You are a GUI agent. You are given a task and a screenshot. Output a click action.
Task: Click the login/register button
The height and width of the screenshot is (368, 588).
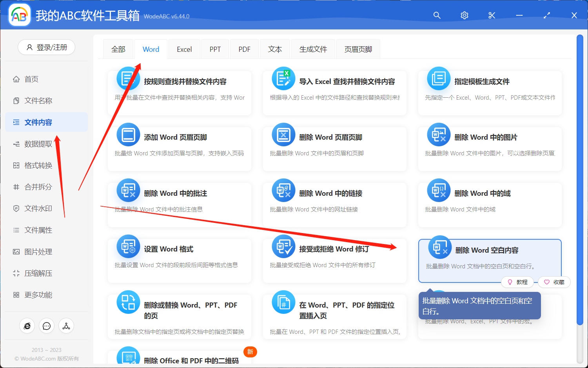coord(46,47)
